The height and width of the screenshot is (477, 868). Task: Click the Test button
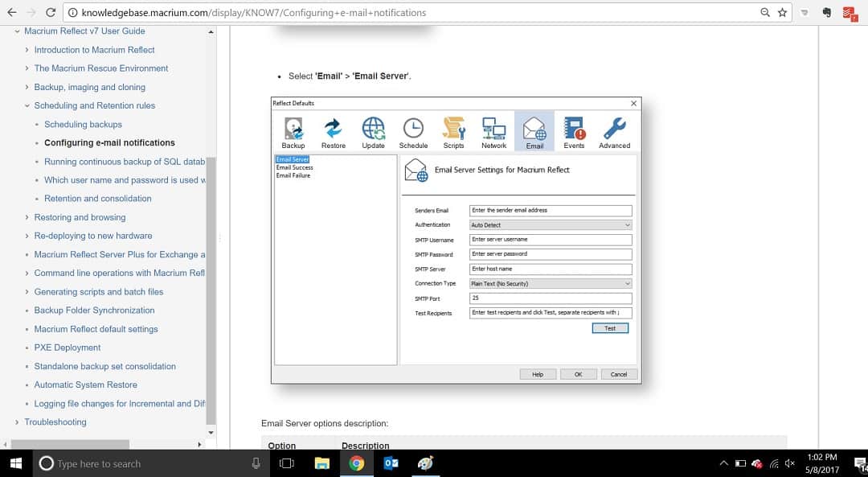click(x=610, y=328)
